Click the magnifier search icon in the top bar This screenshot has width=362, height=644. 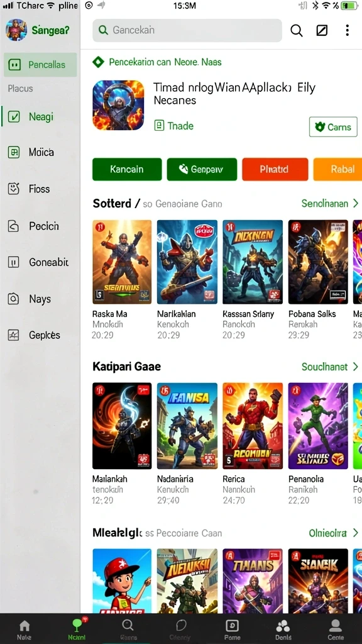[297, 30]
